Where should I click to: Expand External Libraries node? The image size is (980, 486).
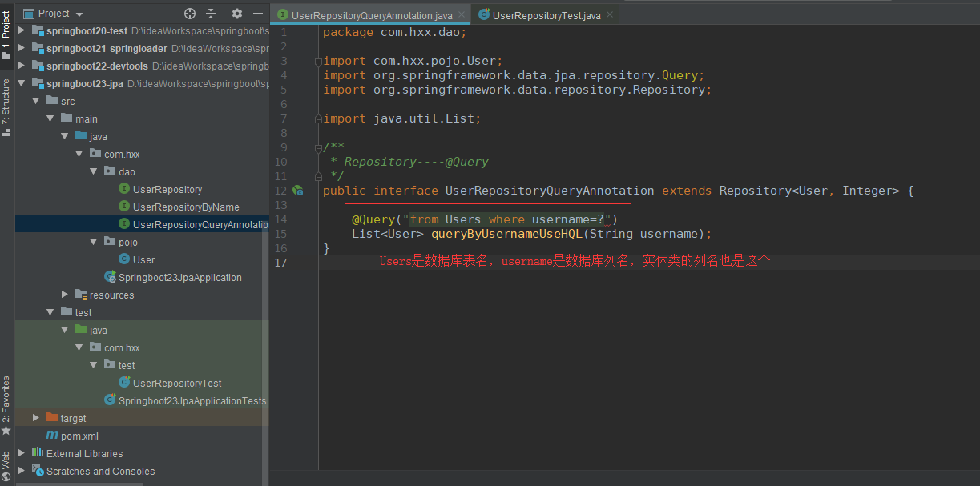point(22,453)
